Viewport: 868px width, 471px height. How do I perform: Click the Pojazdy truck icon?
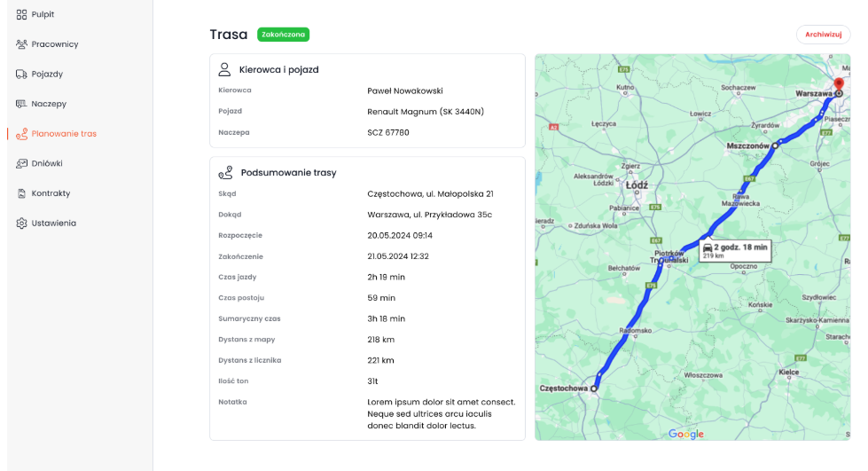pyautogui.click(x=21, y=75)
